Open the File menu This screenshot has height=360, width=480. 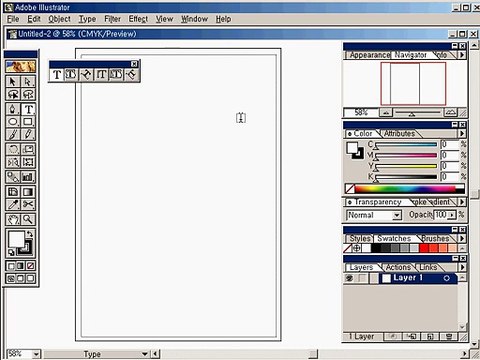tap(13, 19)
